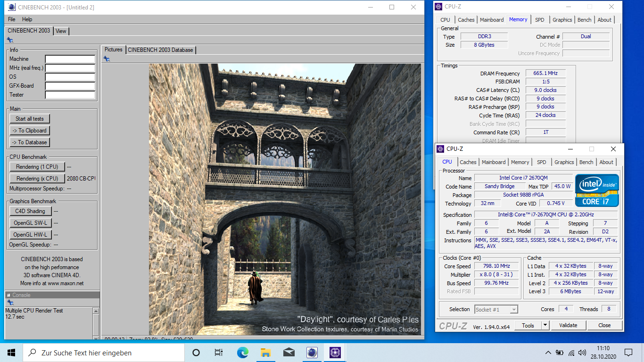Viewport: 644px width, 362px height.
Task: Click the Console scrollbar up arrow
Action: click(96, 311)
